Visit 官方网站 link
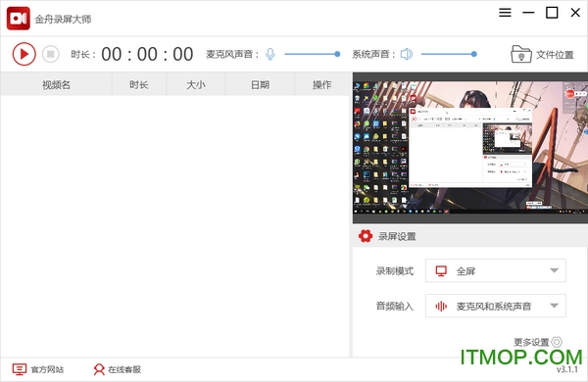 [38, 369]
